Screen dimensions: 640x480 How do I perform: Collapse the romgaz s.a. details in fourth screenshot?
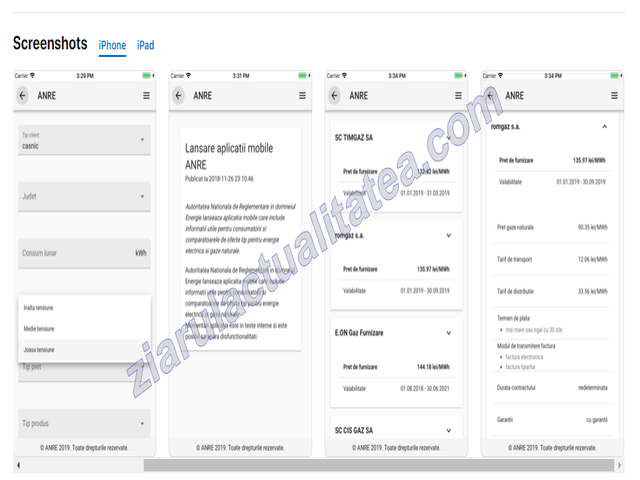tap(604, 127)
